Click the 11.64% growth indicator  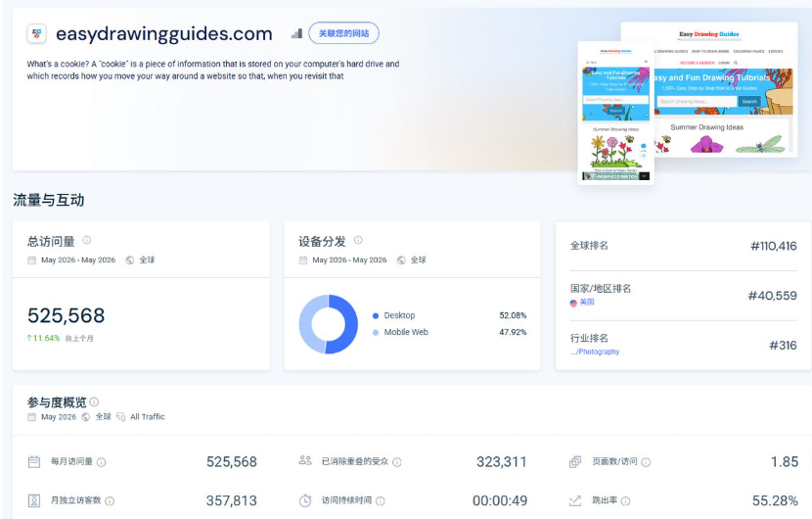[43, 338]
